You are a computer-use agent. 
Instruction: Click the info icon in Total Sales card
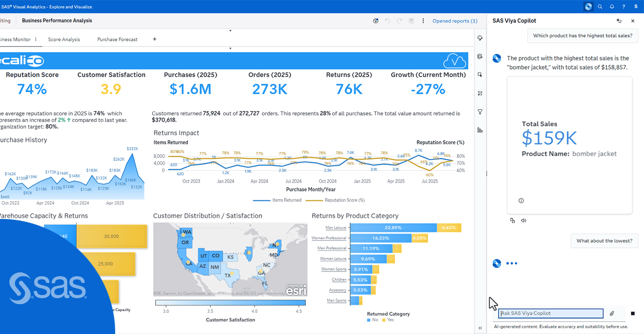tap(521, 201)
